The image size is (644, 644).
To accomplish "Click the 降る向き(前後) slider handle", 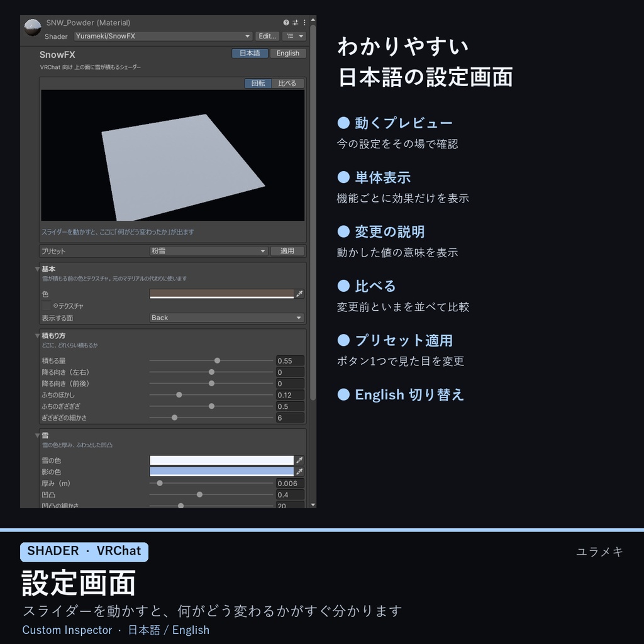I will (211, 383).
